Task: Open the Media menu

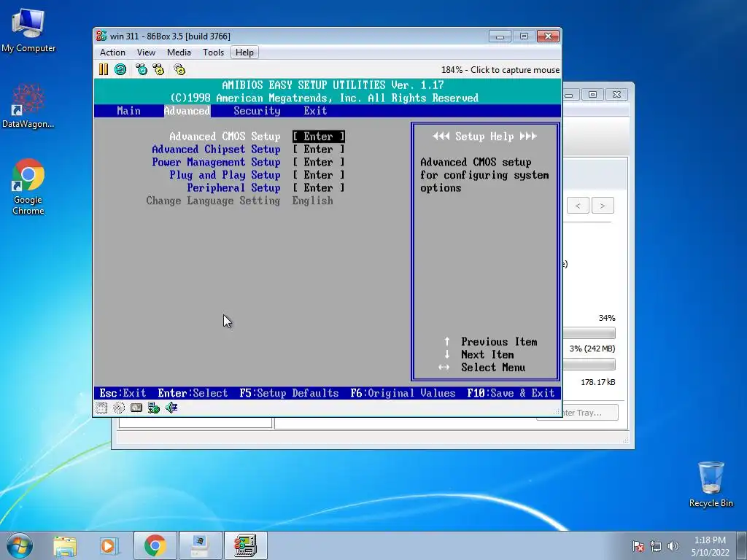Action: point(179,52)
